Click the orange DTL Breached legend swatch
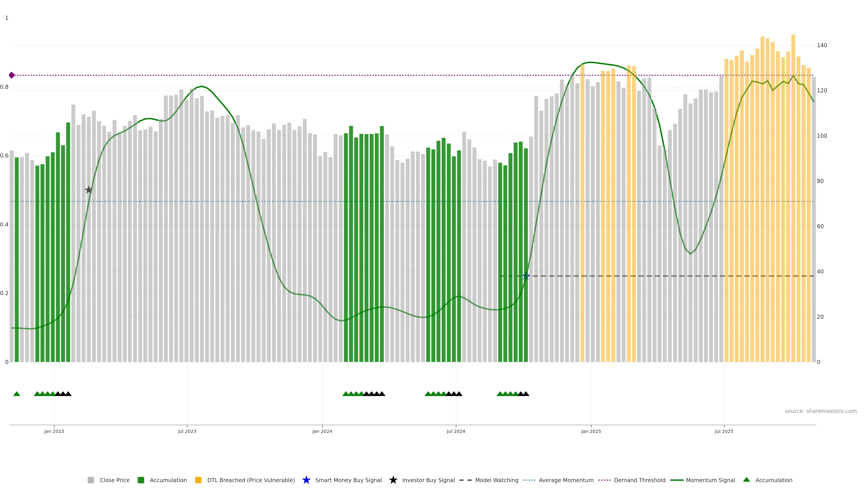 198,480
